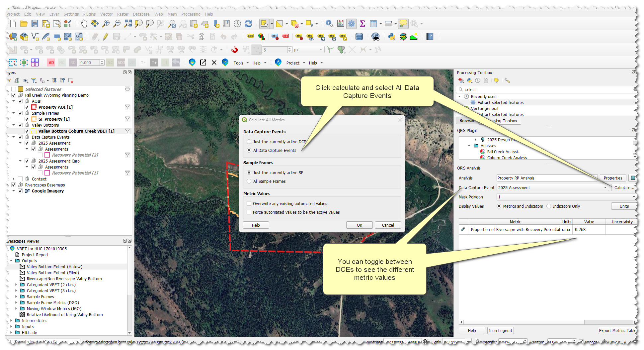Click the Property AOI red symbol swatch

click(x=34, y=107)
